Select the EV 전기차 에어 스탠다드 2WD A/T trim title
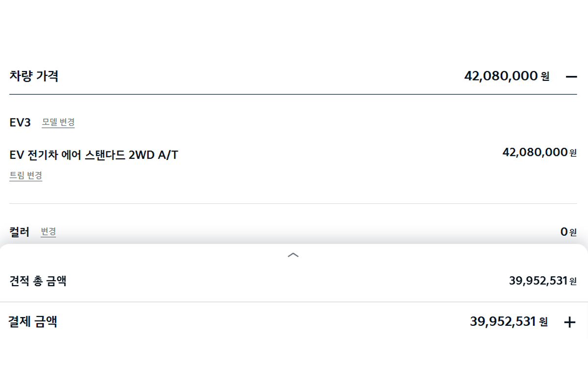 pos(94,155)
